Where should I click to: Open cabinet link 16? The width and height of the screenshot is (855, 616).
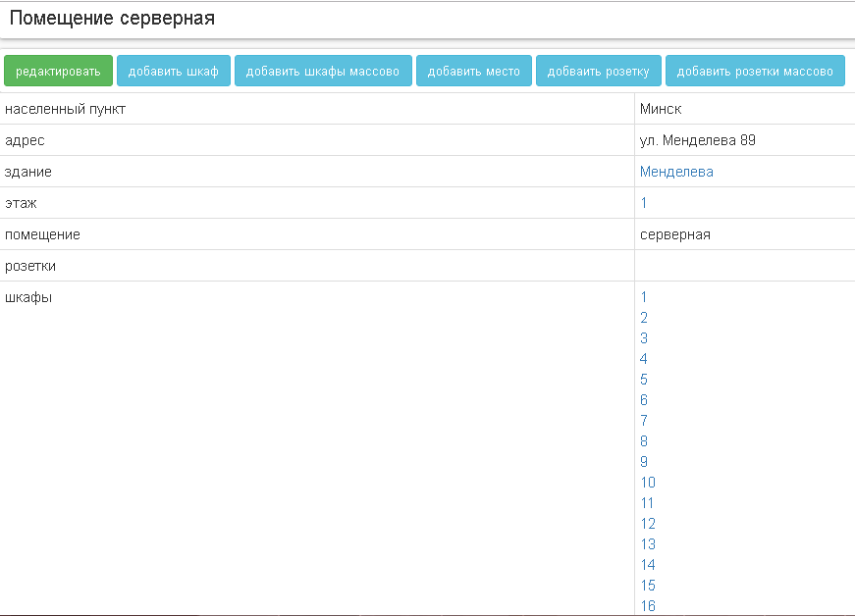(648, 605)
